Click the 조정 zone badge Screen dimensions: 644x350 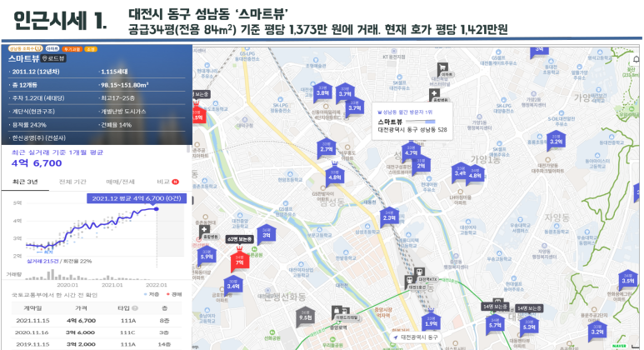click(x=90, y=49)
